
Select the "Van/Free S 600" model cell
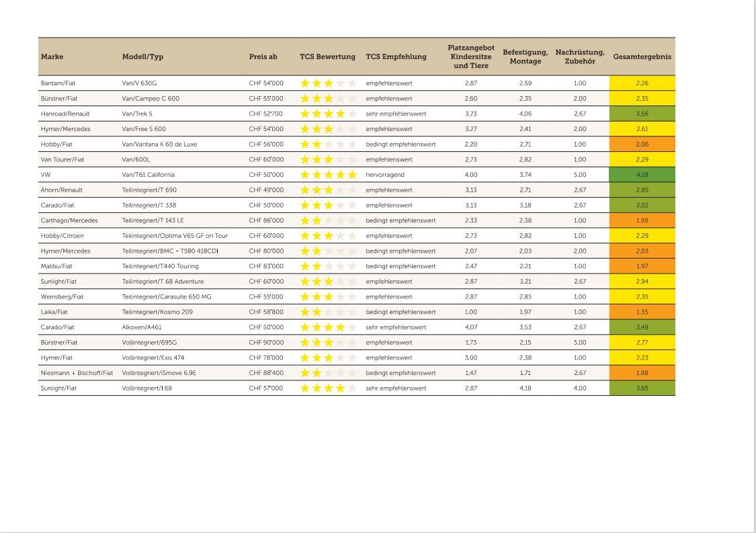pos(144,129)
